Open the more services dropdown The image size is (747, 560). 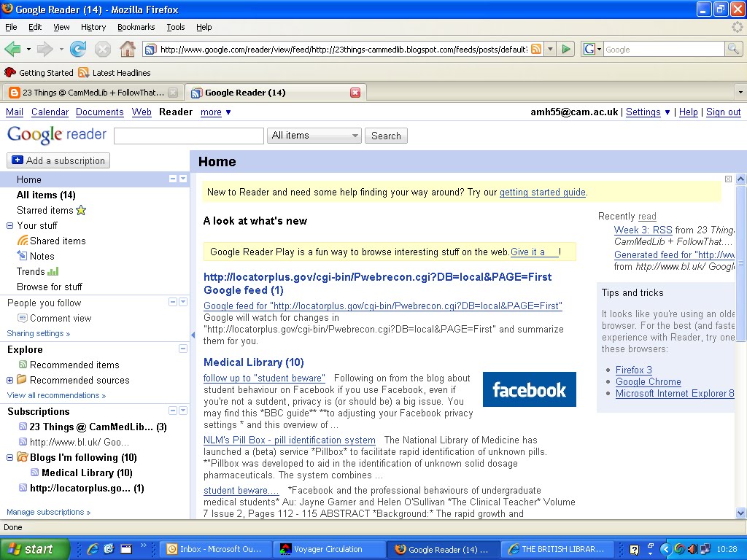pyautogui.click(x=215, y=112)
